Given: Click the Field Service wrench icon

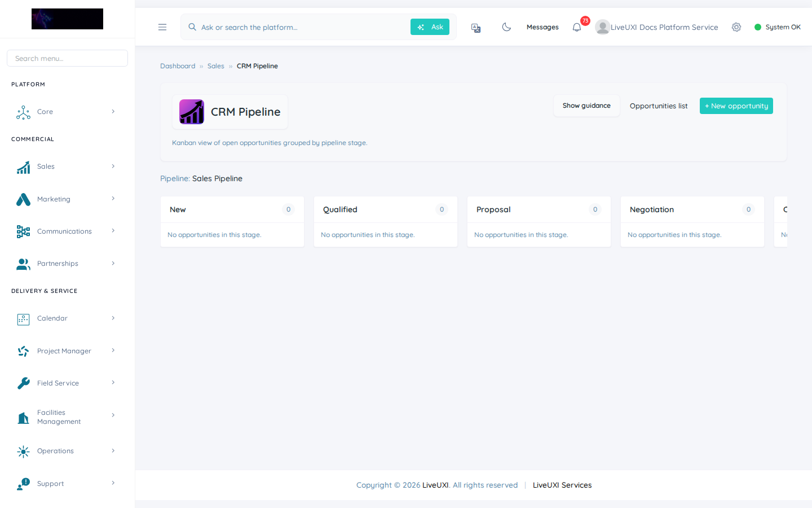Looking at the screenshot, I should coord(23,383).
